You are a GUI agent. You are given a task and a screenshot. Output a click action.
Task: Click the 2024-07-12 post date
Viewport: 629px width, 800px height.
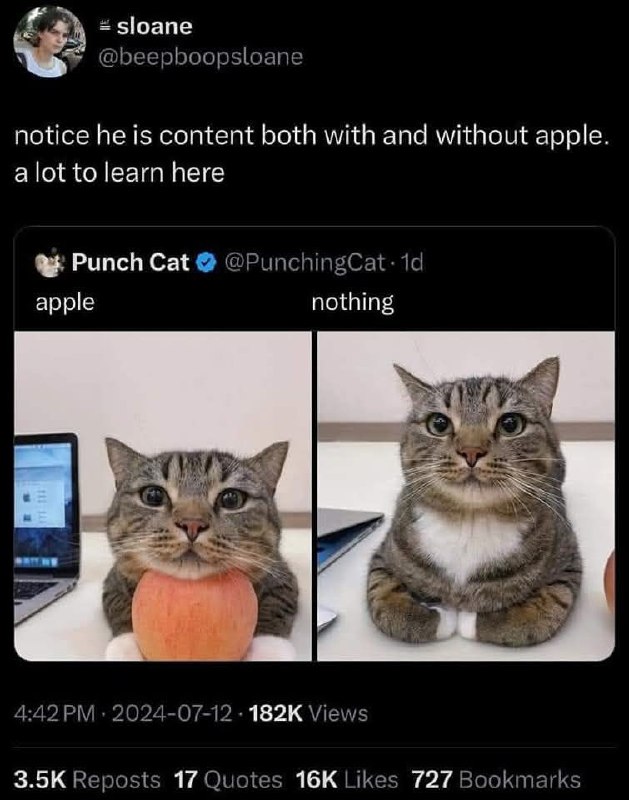172,713
